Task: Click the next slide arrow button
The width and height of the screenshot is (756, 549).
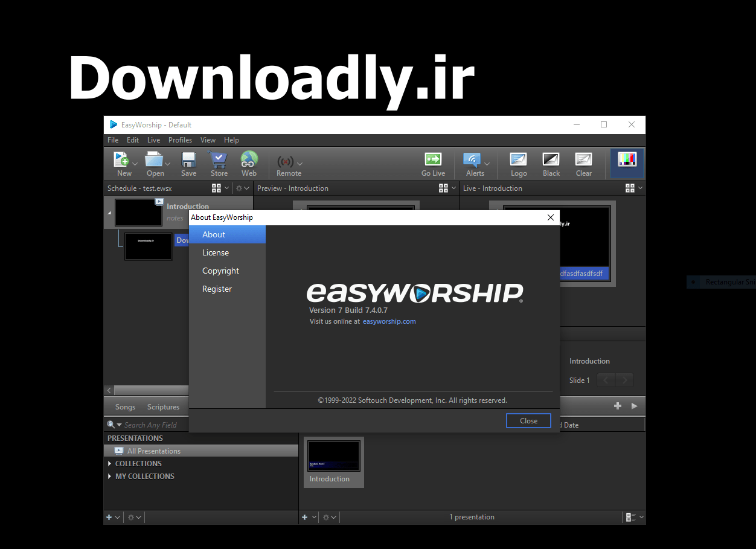Action: point(625,380)
